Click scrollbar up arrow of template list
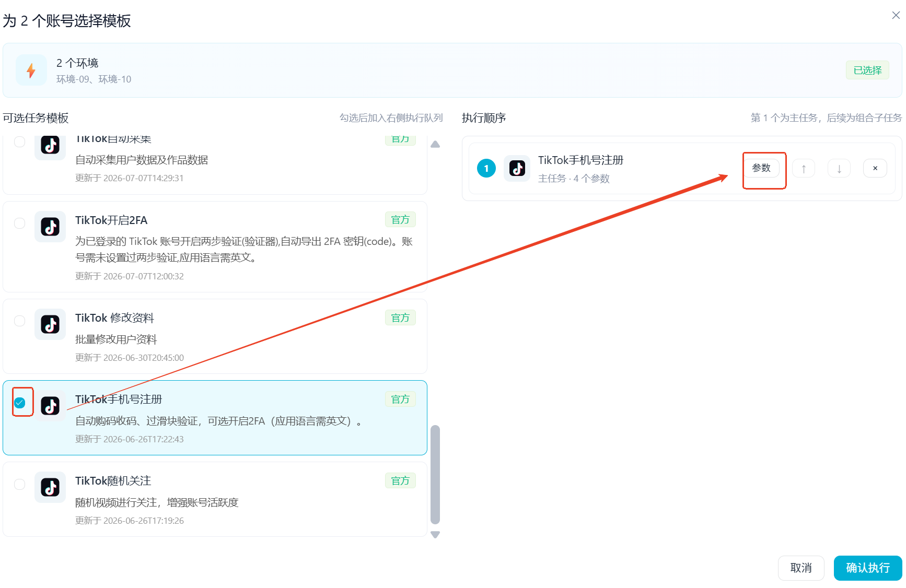The height and width of the screenshot is (588, 906). tap(435, 145)
